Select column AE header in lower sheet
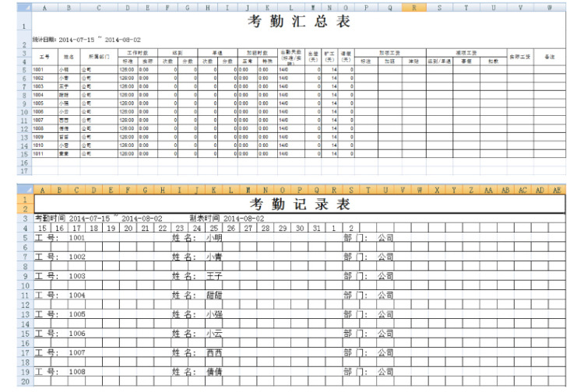 pyautogui.click(x=557, y=190)
